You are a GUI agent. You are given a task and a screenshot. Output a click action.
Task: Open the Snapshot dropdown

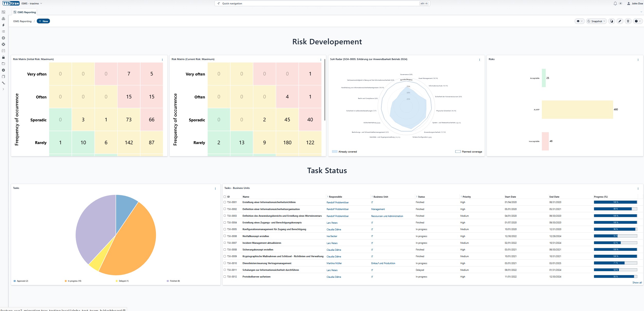596,21
